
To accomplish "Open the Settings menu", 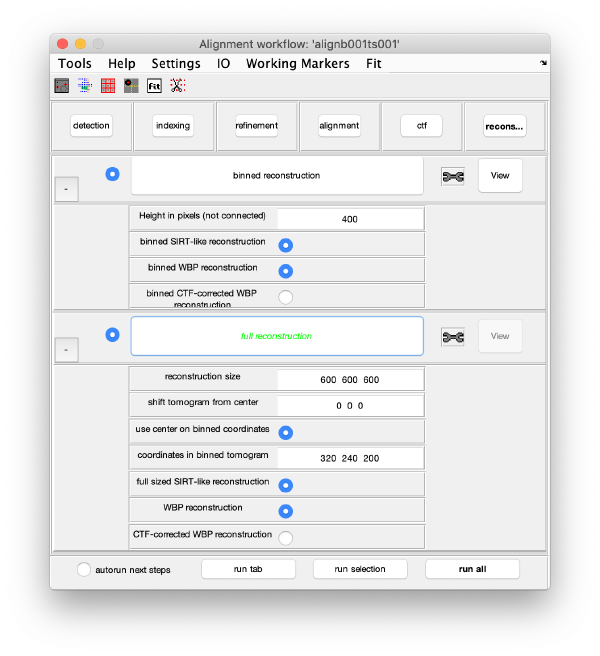I will (176, 63).
